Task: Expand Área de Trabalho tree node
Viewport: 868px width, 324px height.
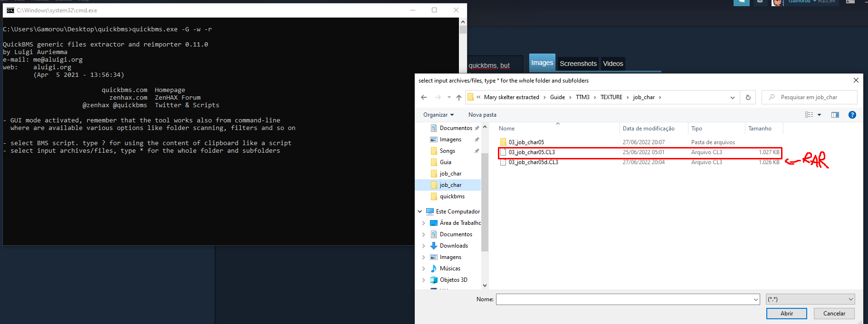Action: point(423,223)
